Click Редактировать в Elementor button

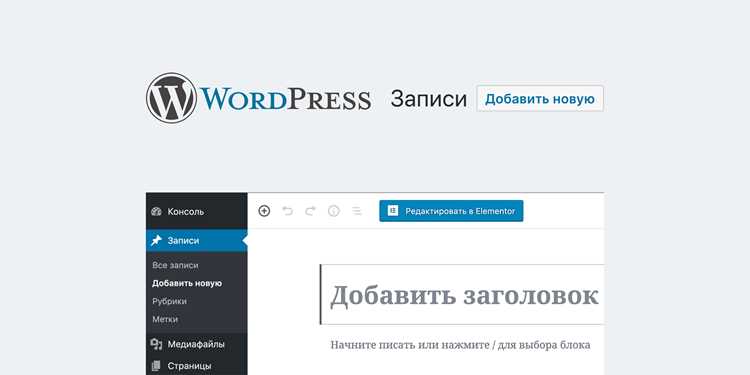click(x=451, y=211)
